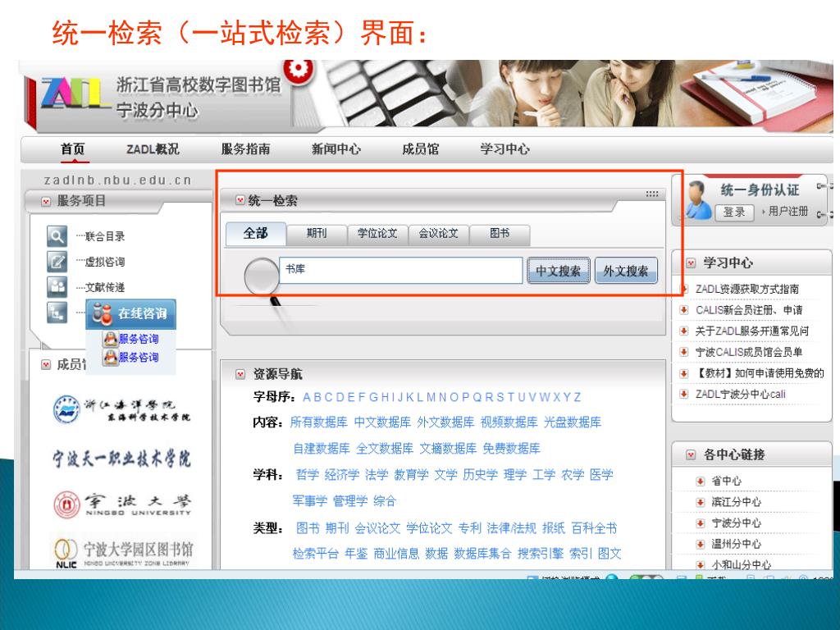840x630 pixels.
Task: Collapse the 资源导航 panel
Action: tap(240, 374)
